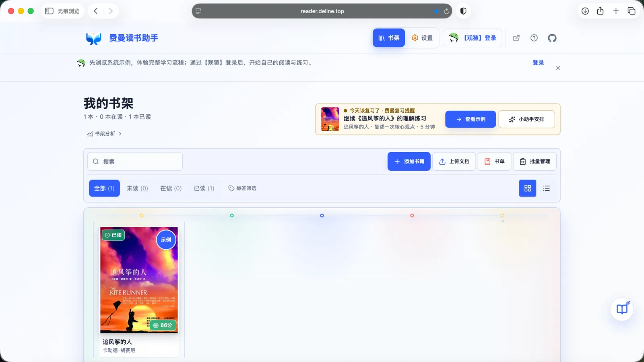The height and width of the screenshot is (362, 644).
Task: Expand 书架分析 shelf analysis
Action: tap(104, 134)
